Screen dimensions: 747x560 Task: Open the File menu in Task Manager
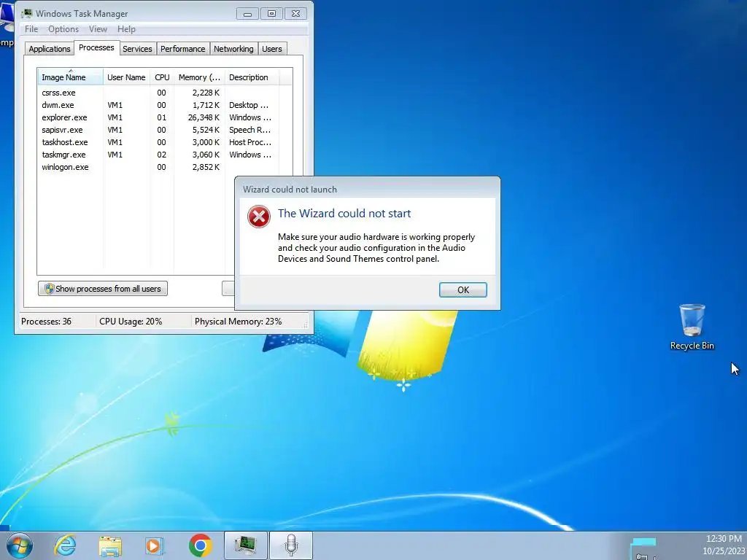coord(31,29)
